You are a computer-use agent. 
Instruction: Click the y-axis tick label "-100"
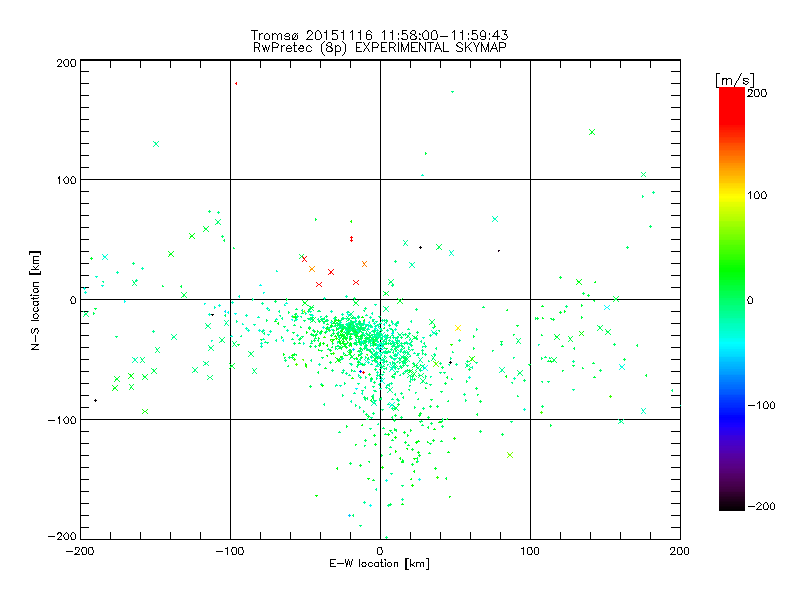pyautogui.click(x=62, y=420)
